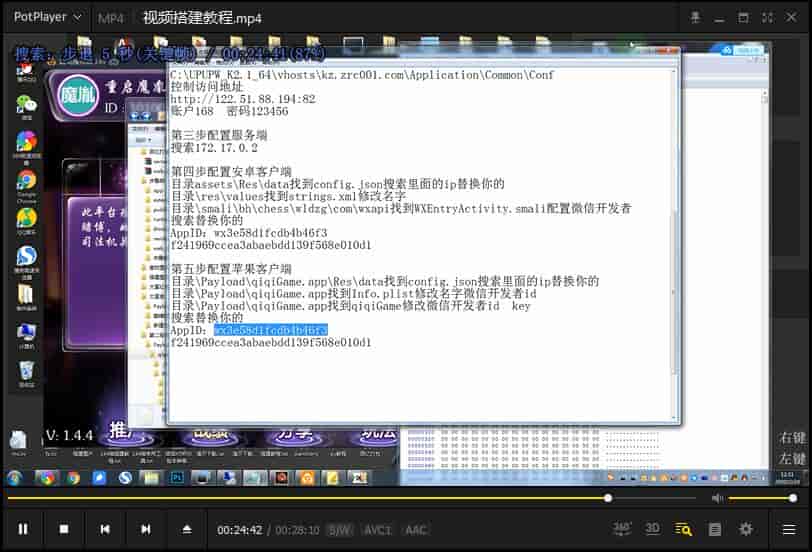Click the Windows Start orb in video taskbar

[15, 478]
